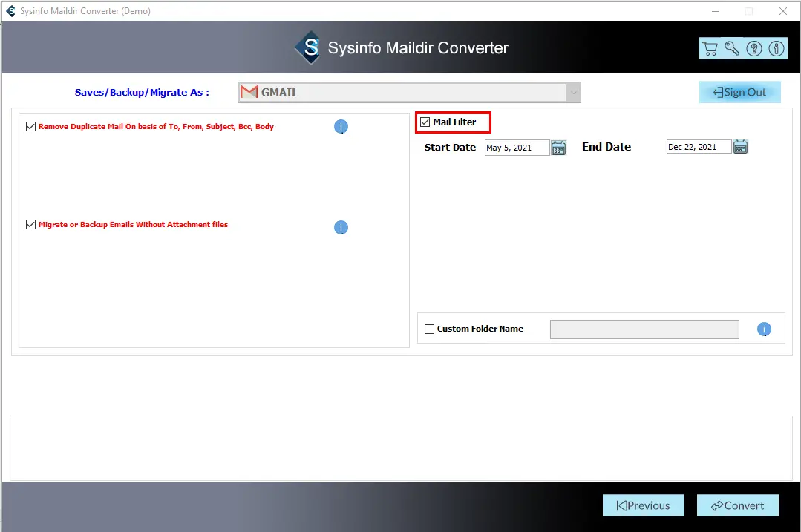This screenshot has height=532, width=801.
Task: Toggle Migrate Emails Without Attachment checkbox
Action: point(30,225)
